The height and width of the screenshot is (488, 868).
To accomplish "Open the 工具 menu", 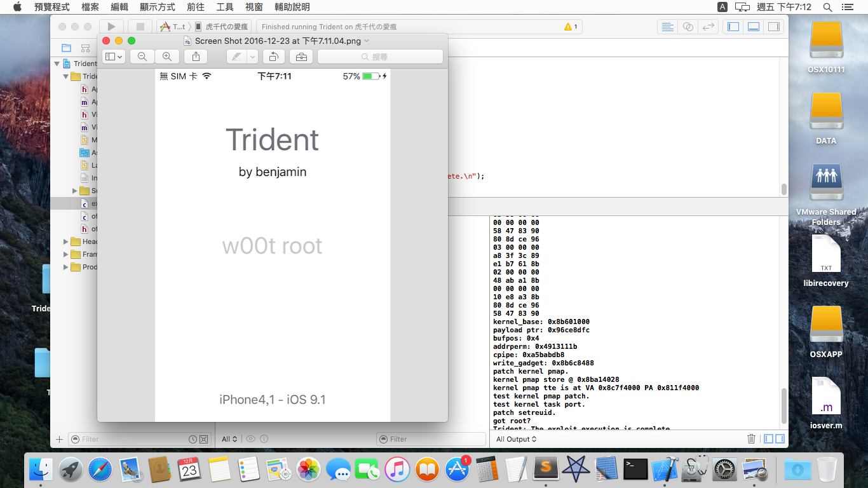I will tap(225, 7).
